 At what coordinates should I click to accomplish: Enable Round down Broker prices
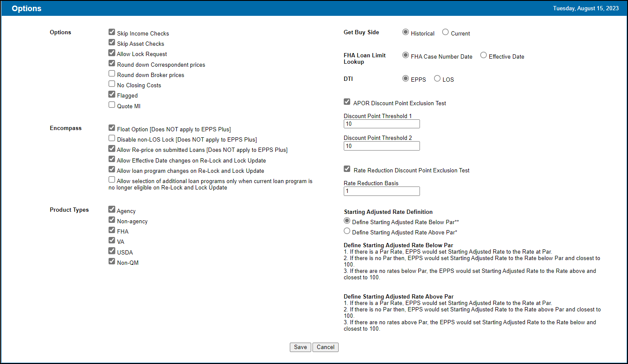coord(112,74)
